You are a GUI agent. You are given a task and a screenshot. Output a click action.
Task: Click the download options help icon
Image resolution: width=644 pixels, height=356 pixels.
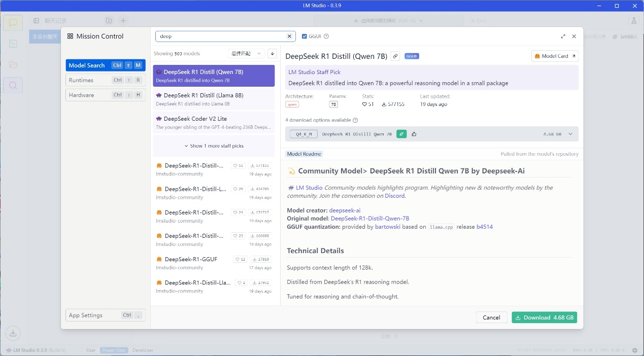point(355,120)
